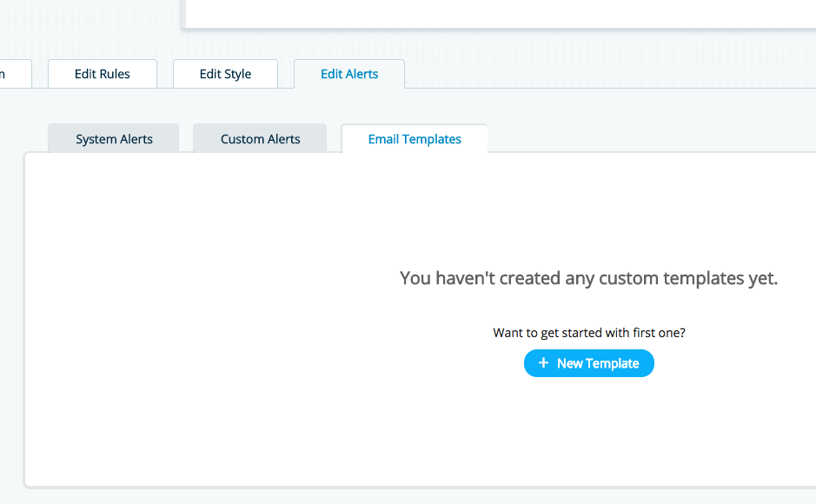Viewport: 816px width, 504px height.
Task: Show the Custom Alerts list
Action: pyautogui.click(x=260, y=139)
